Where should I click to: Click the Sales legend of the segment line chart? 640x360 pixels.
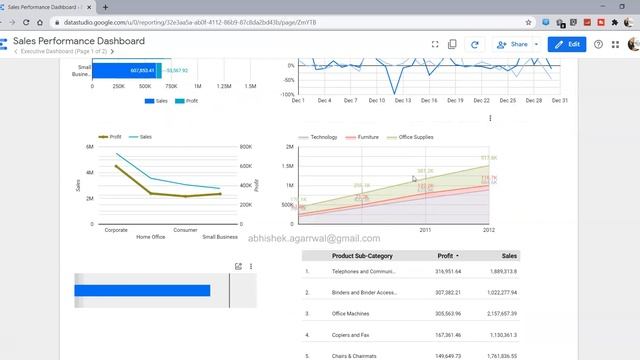(140, 137)
